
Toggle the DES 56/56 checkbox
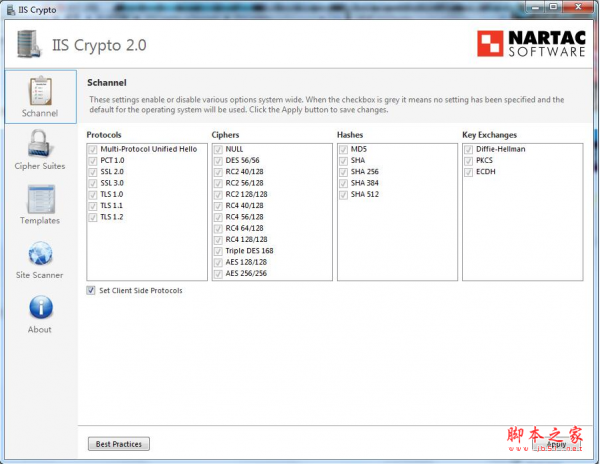coord(218,161)
